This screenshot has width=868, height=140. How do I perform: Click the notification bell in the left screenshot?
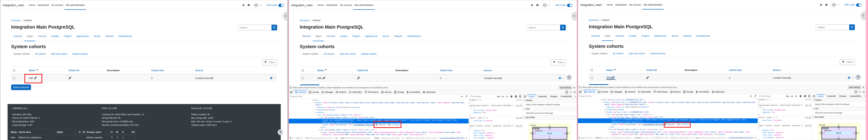pyautogui.click(x=243, y=5)
